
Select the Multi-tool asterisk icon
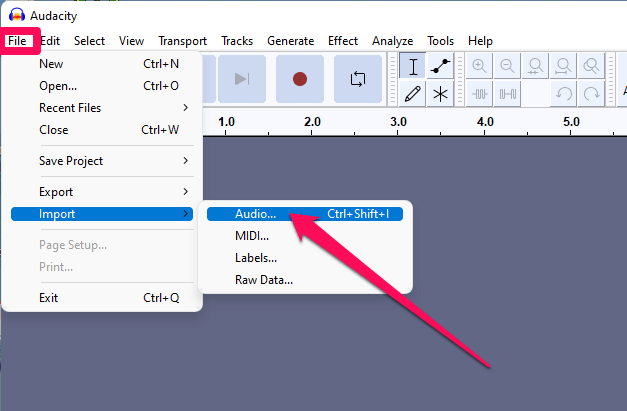tap(440, 94)
